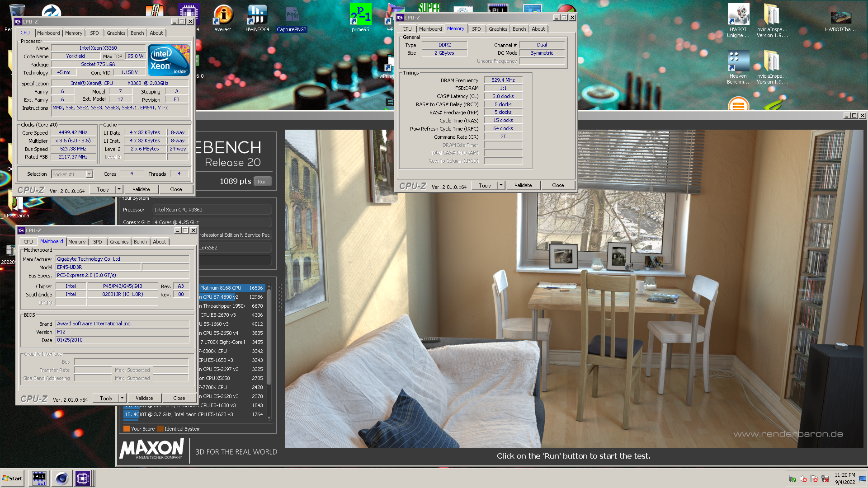Click Tools button in the Mainboard CPU-Z window

coord(106,398)
